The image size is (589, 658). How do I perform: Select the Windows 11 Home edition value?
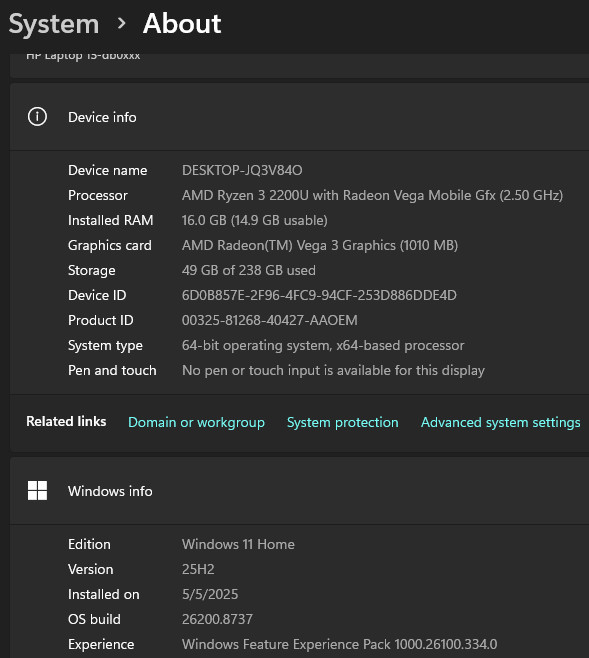[238, 544]
